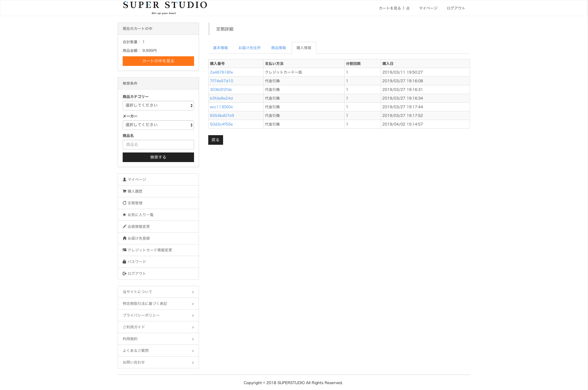Switch to the 商品情報 tab
The width and height of the screenshot is (588, 390).
[278, 48]
